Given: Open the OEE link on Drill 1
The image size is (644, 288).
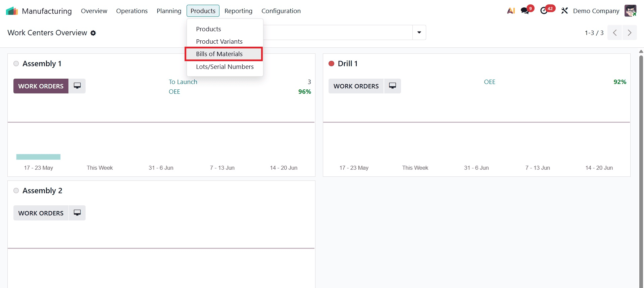Looking at the screenshot, I should coord(490,82).
